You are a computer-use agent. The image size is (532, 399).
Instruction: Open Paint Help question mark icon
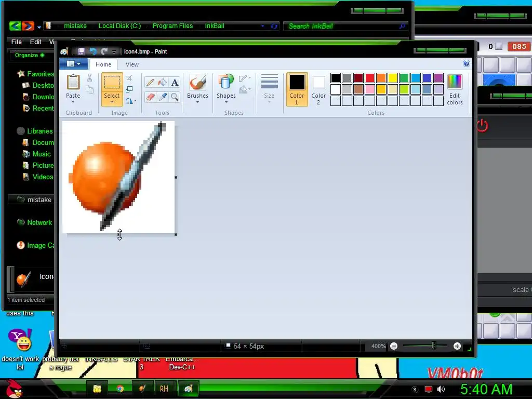pyautogui.click(x=467, y=63)
